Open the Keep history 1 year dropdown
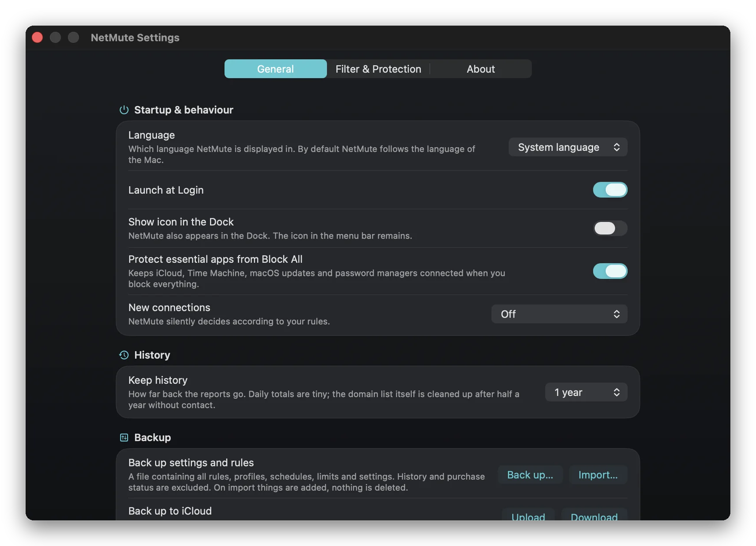The image size is (756, 546). click(x=586, y=392)
